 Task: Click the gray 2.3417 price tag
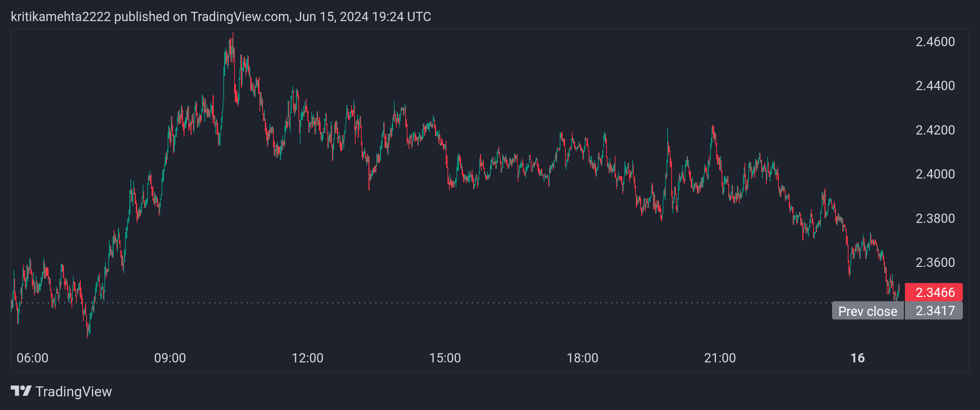click(934, 311)
